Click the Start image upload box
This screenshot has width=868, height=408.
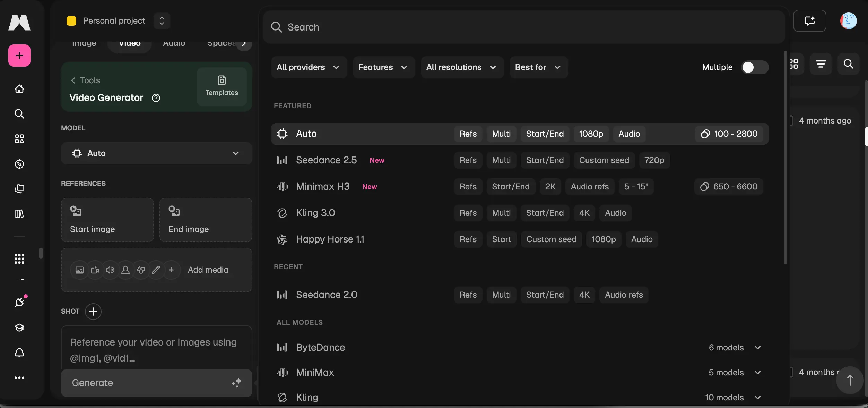107,220
